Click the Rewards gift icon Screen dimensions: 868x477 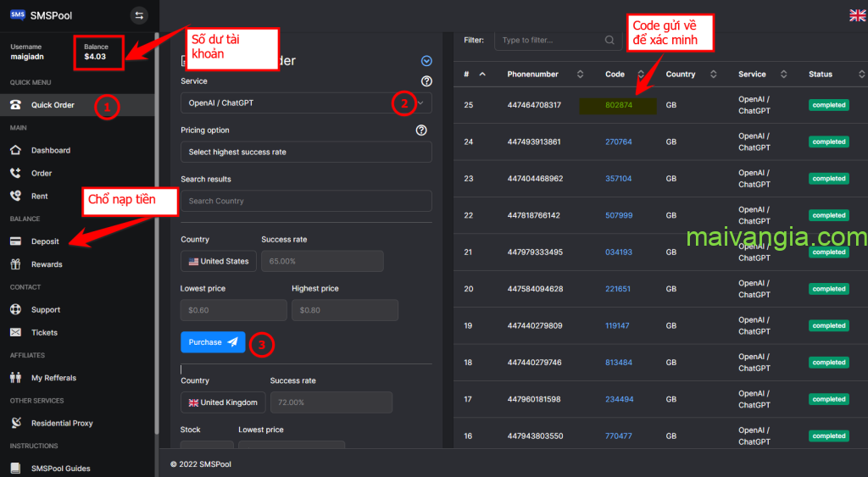(x=15, y=264)
